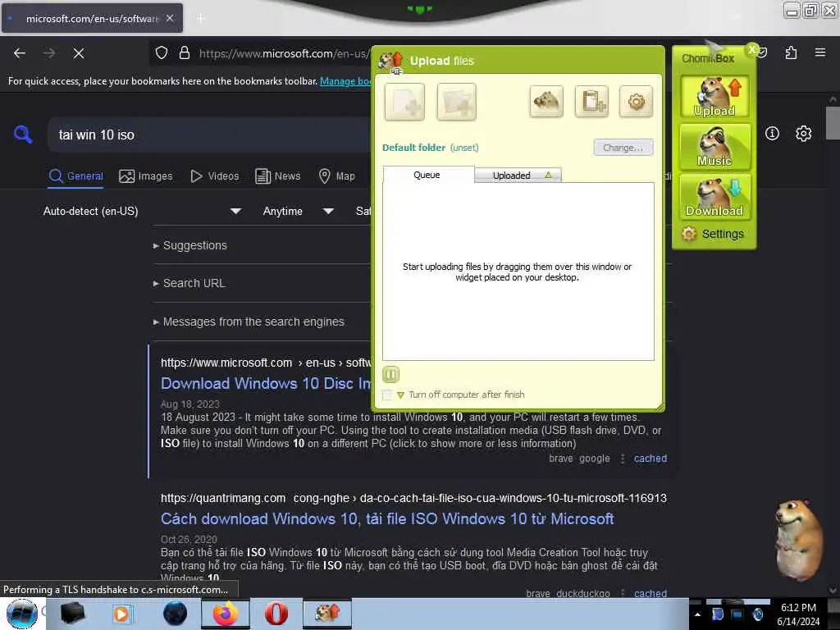This screenshot has width=840, height=630.
Task: Select the Videos search category
Action: pyautogui.click(x=215, y=176)
